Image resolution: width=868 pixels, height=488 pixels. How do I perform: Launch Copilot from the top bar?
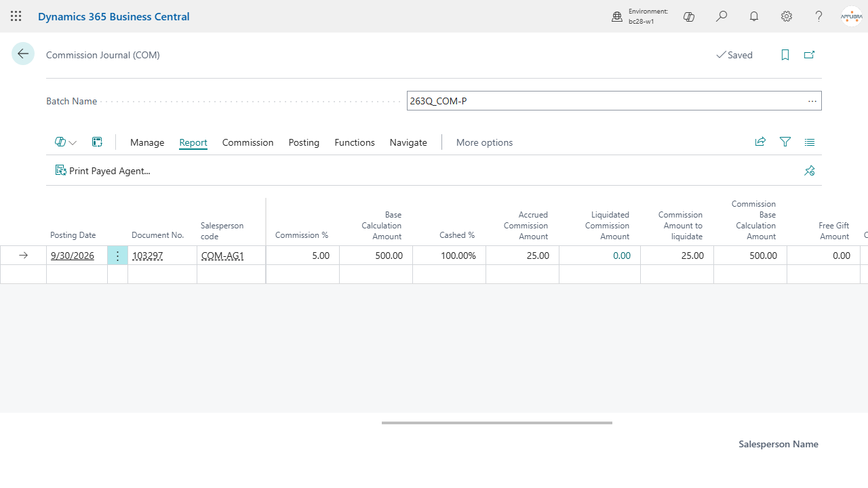tap(689, 16)
